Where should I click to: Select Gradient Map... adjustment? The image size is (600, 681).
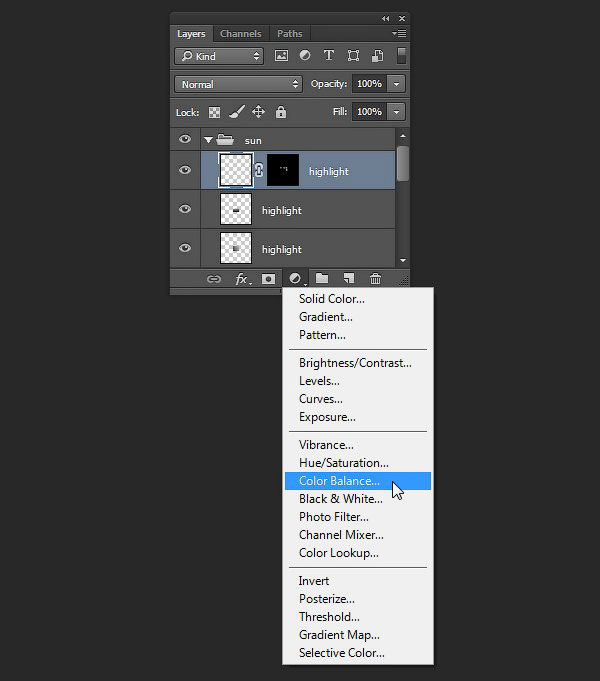[x=358, y=635]
